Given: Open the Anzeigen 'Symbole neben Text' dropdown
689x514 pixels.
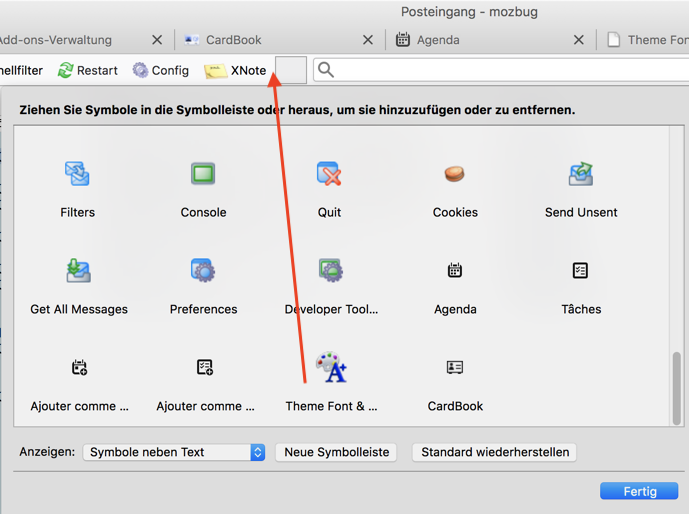Looking at the screenshot, I should [173, 452].
